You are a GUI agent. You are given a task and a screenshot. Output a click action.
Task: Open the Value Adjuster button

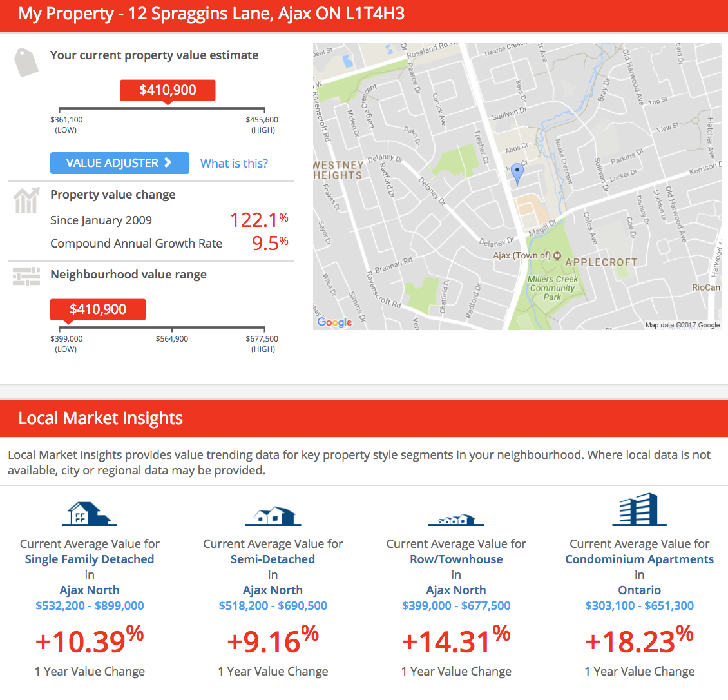click(119, 163)
